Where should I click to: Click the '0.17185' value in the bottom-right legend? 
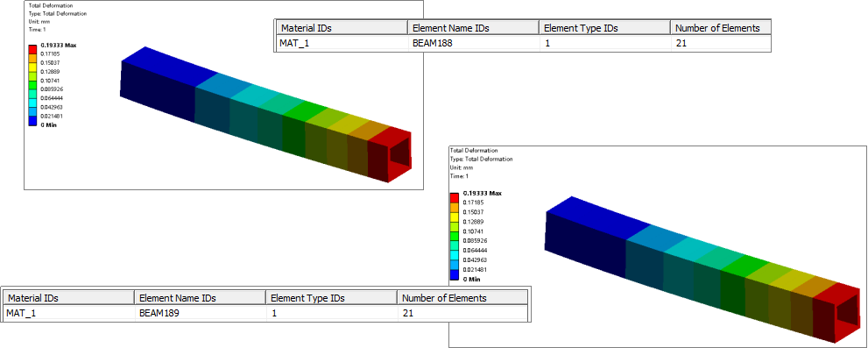[472, 202]
